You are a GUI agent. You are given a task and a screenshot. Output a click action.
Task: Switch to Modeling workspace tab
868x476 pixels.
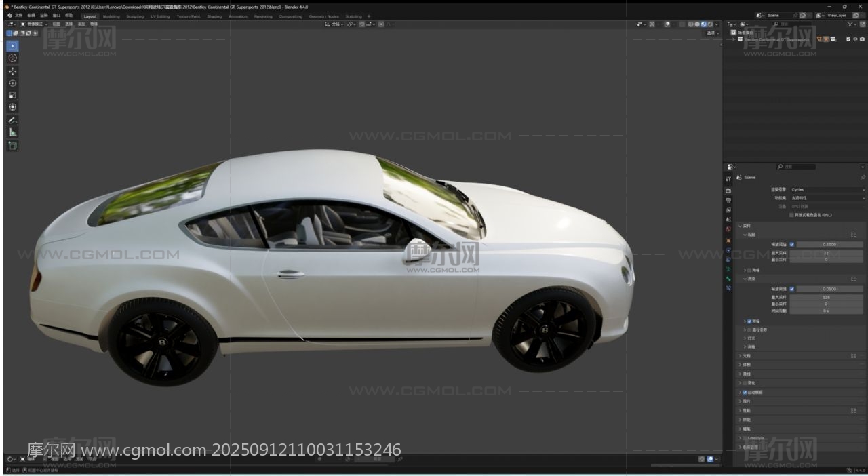pyautogui.click(x=111, y=16)
